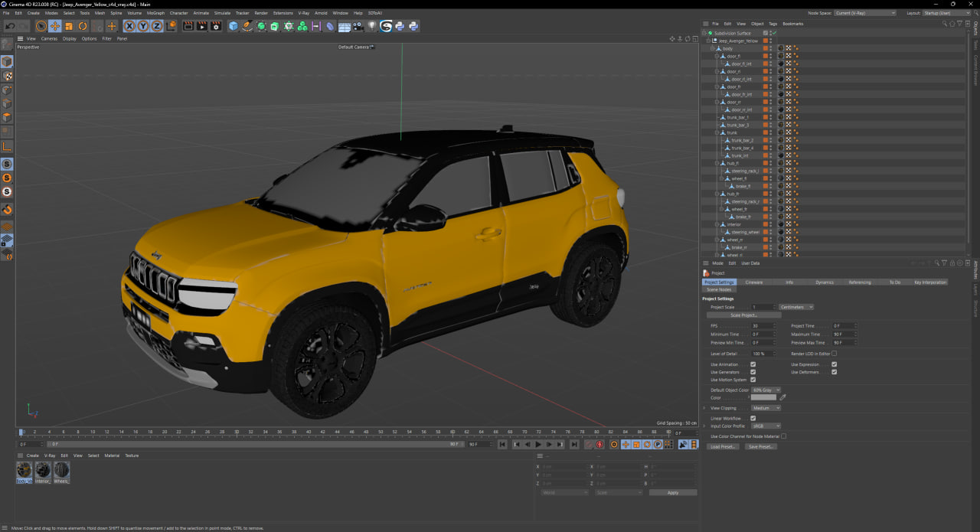Open the material manager Create menu
The height and width of the screenshot is (532, 980).
point(33,455)
